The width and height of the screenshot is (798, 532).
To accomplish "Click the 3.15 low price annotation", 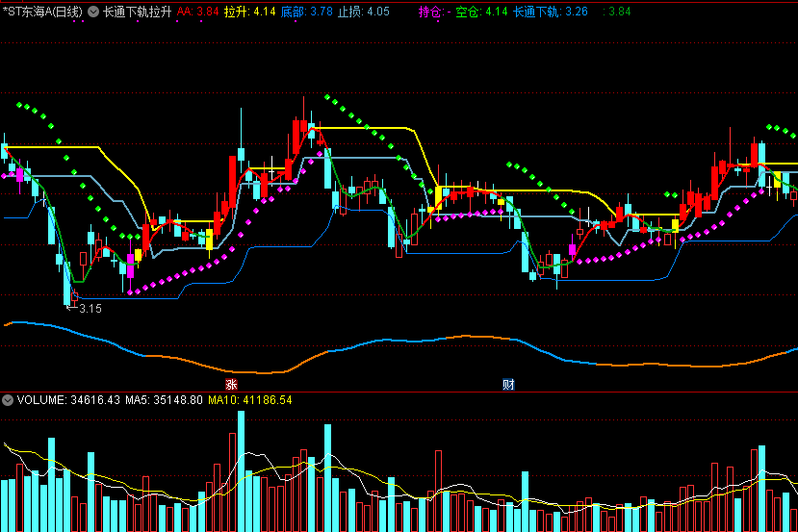I will tap(90, 309).
